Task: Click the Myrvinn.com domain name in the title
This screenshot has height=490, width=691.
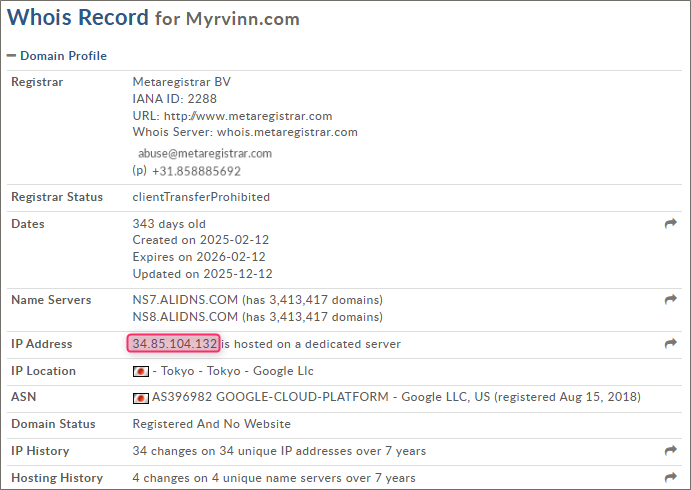Action: 242,19
